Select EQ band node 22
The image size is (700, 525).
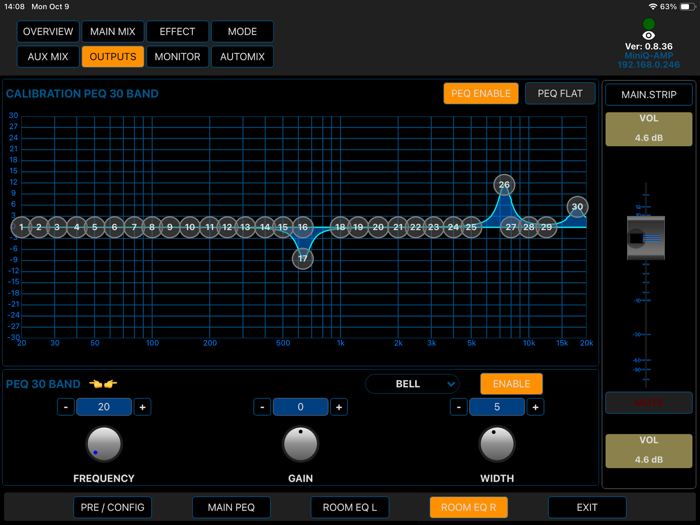tap(416, 227)
